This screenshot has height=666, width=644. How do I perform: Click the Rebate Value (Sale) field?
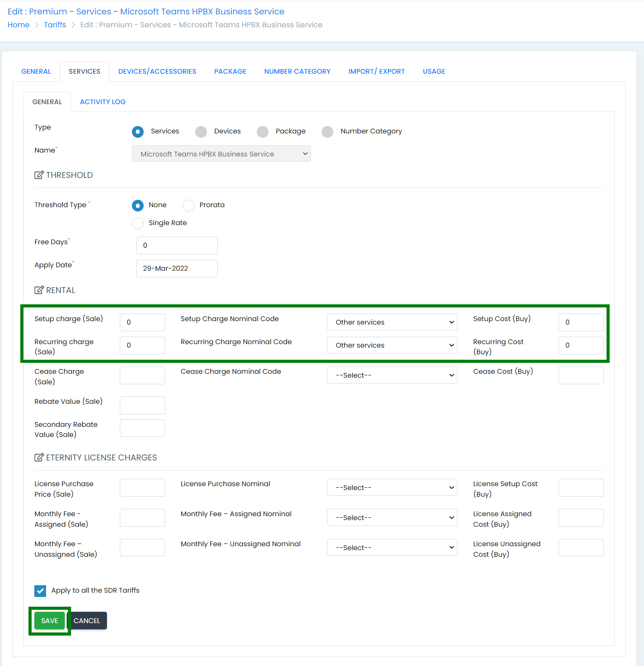(x=142, y=405)
